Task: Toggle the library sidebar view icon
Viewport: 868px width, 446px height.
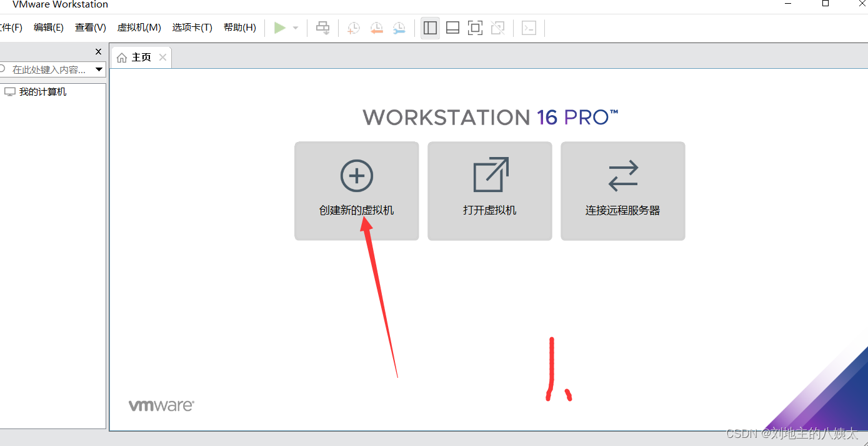Action: click(430, 28)
